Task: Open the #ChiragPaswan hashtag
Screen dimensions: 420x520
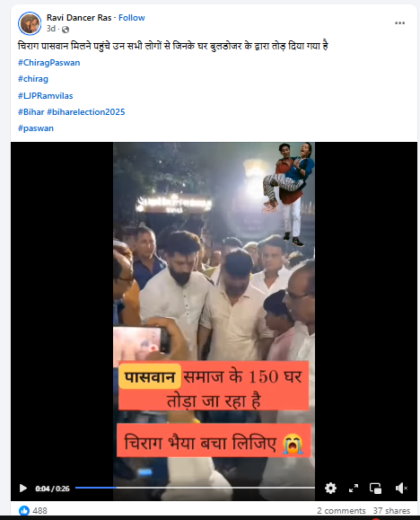Action: point(49,63)
